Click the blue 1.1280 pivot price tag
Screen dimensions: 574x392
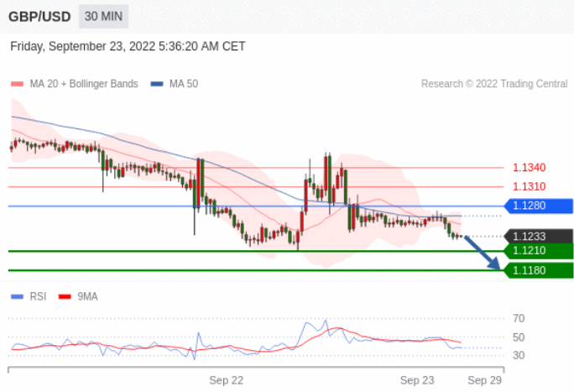539,206
